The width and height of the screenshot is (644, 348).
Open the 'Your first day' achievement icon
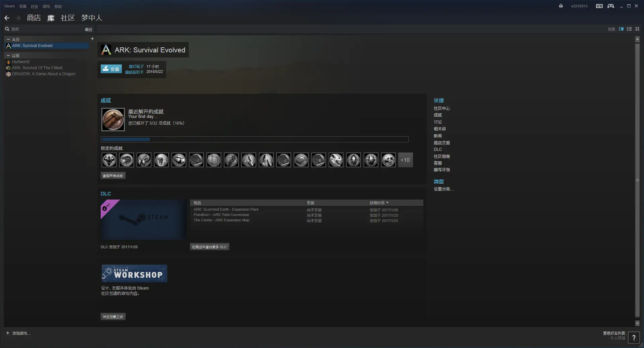pos(113,120)
